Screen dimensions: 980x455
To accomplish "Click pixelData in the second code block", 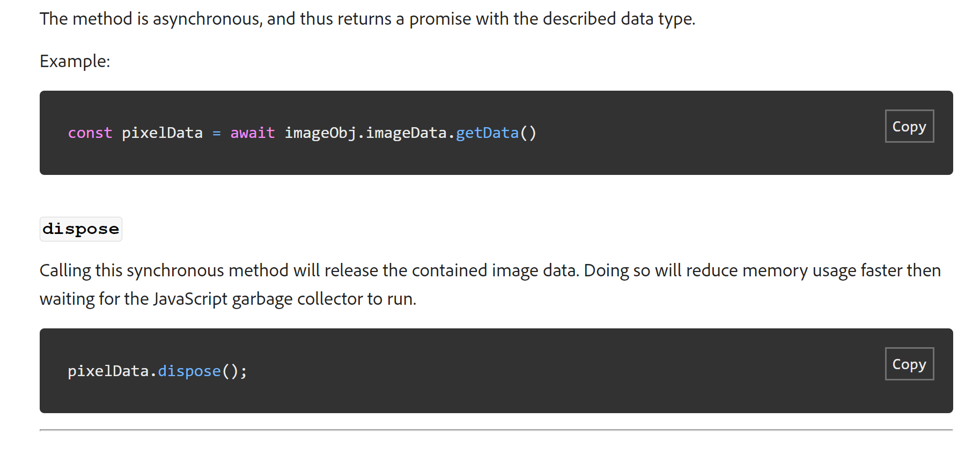I will pos(108,371).
